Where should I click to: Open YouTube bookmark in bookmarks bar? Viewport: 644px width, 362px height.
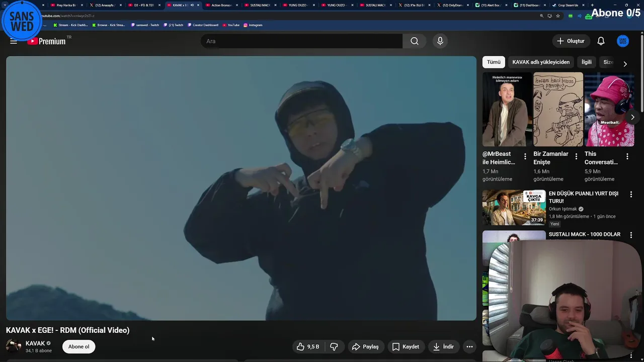tap(231, 25)
